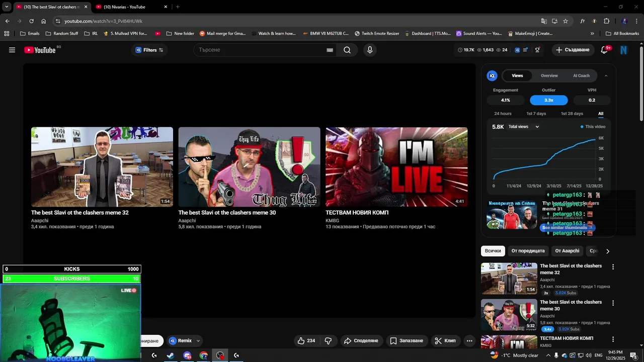Open options for TECTBAM НОВИЯ КОМП sidebar video
This screenshot has width=644, height=362.
pos(613,339)
